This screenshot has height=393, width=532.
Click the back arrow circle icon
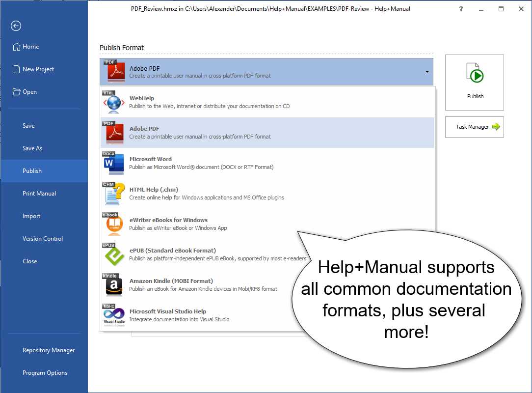16,26
